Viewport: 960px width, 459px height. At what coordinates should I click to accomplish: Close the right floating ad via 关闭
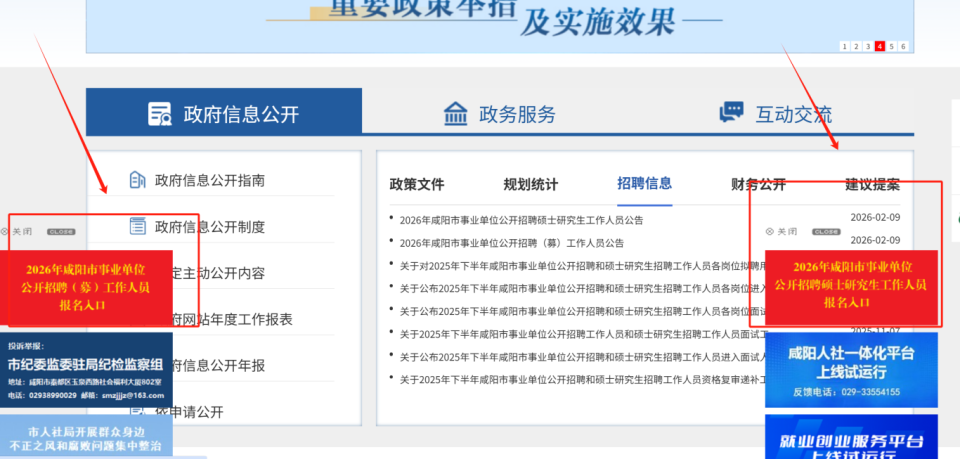[x=781, y=232]
